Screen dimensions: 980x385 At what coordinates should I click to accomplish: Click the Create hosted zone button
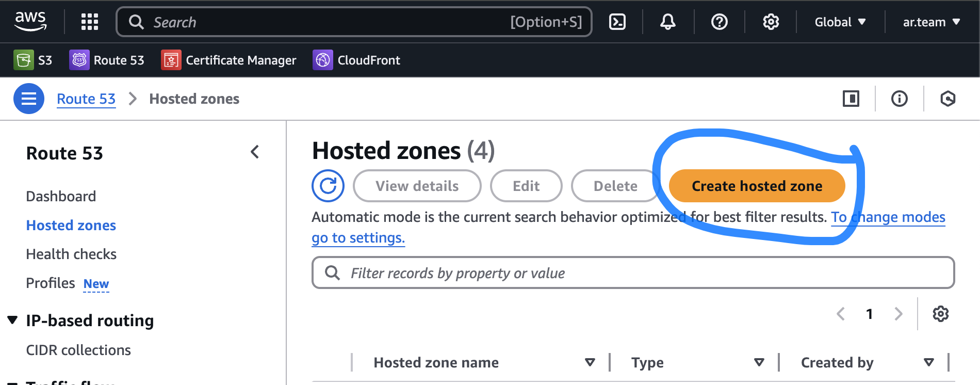point(757,186)
